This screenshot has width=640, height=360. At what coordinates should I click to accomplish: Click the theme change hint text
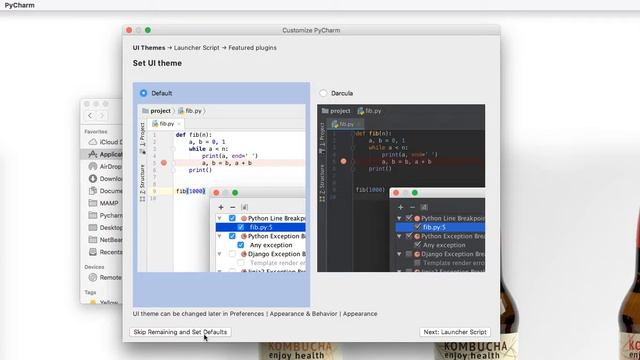255,314
